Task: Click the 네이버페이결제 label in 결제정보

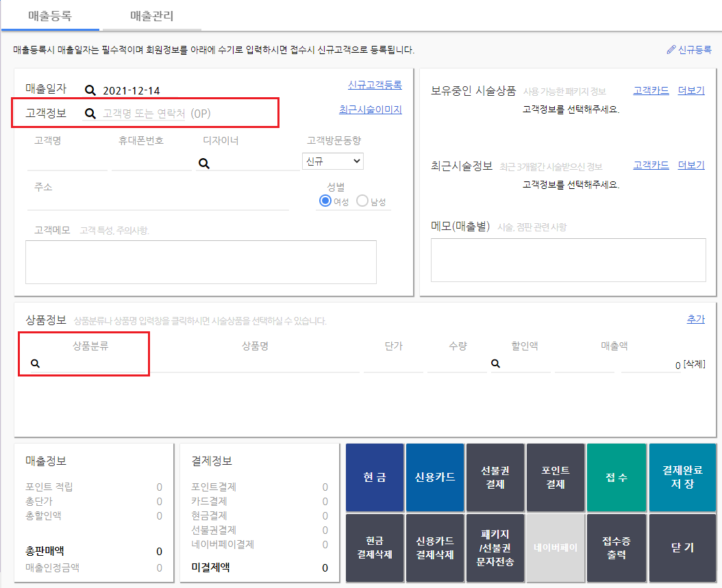Action: (x=223, y=544)
